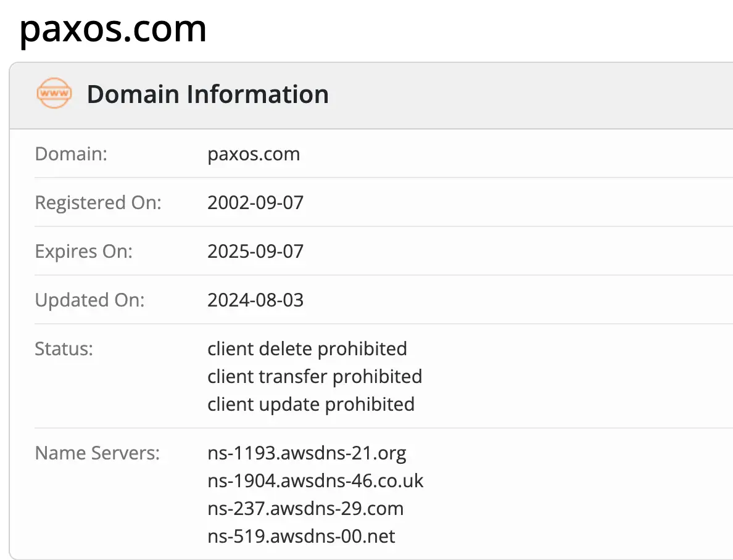
Task: Click the Registered On label
Action: pyautogui.click(x=98, y=202)
